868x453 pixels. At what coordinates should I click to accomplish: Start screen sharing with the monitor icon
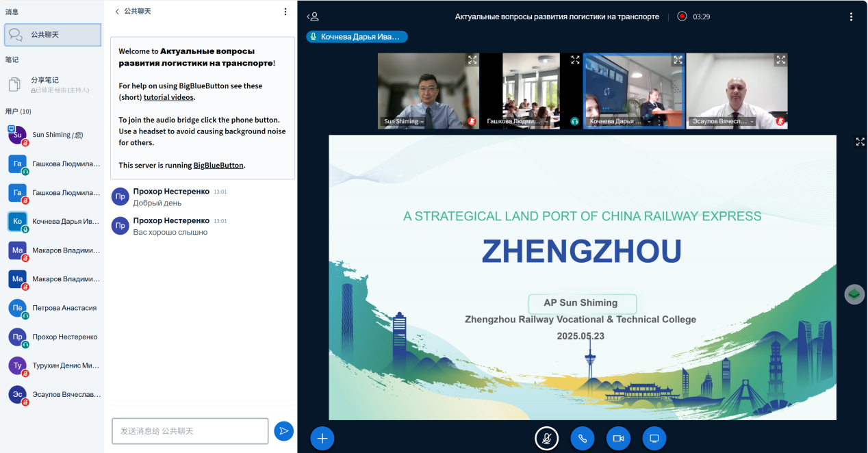pyautogui.click(x=654, y=438)
